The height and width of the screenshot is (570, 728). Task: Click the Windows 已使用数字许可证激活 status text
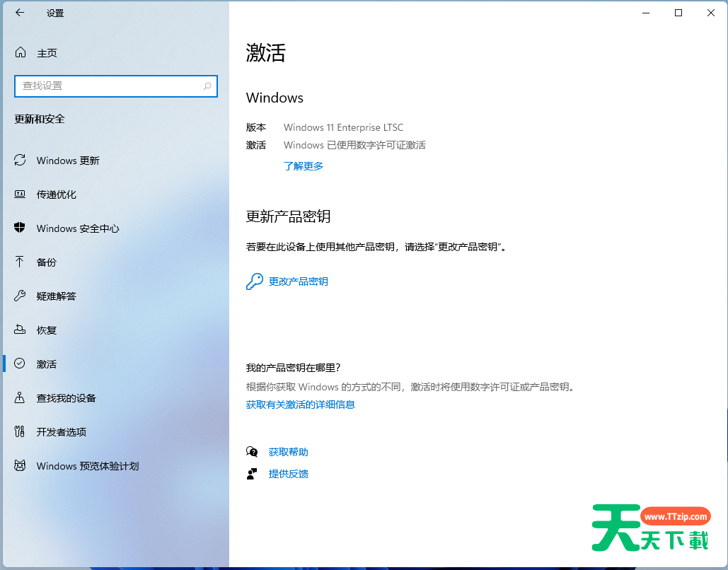tap(354, 145)
